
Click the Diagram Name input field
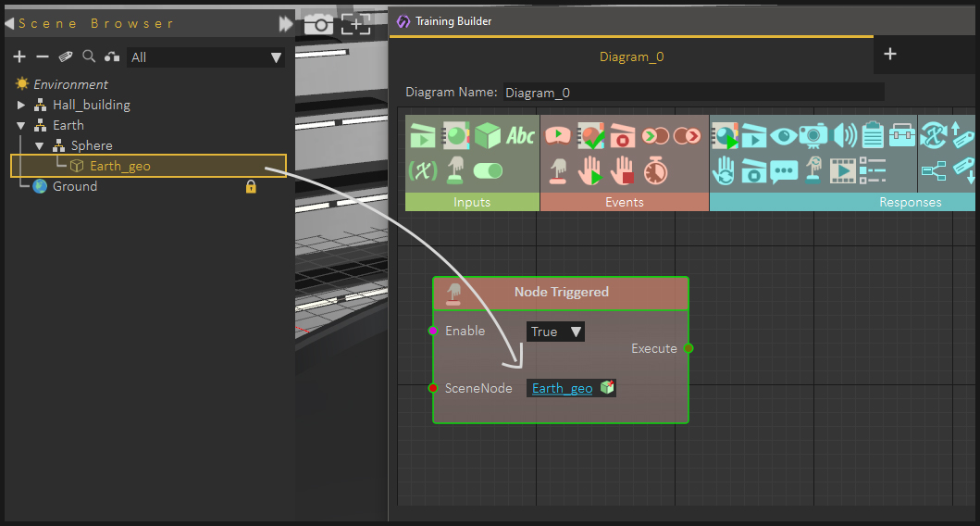point(693,93)
